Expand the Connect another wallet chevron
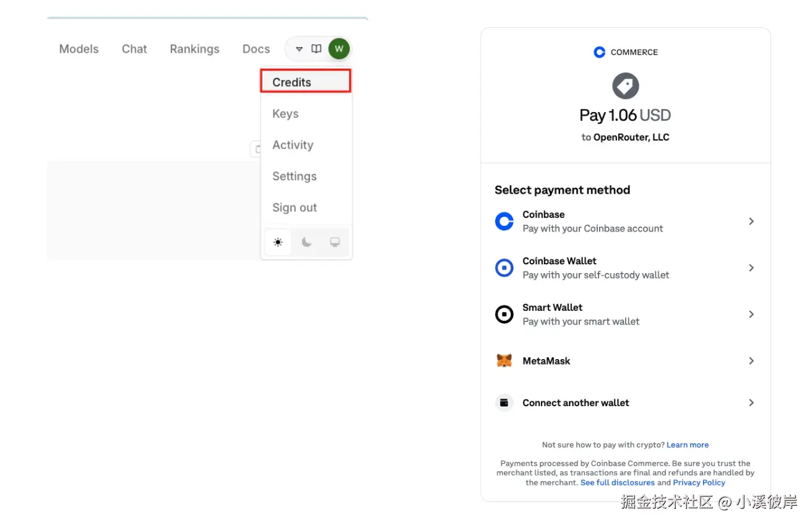Screen dimensions: 812x525 (751, 402)
